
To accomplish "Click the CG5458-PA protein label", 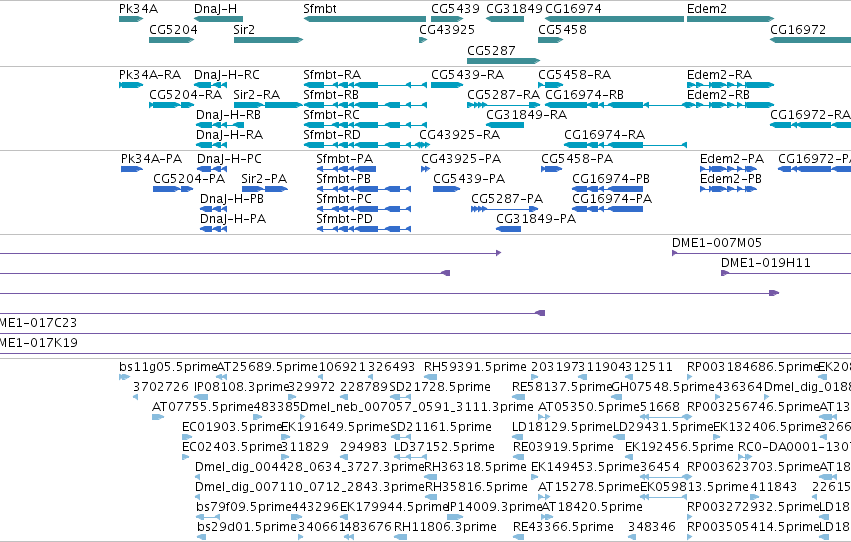I will point(577,158).
